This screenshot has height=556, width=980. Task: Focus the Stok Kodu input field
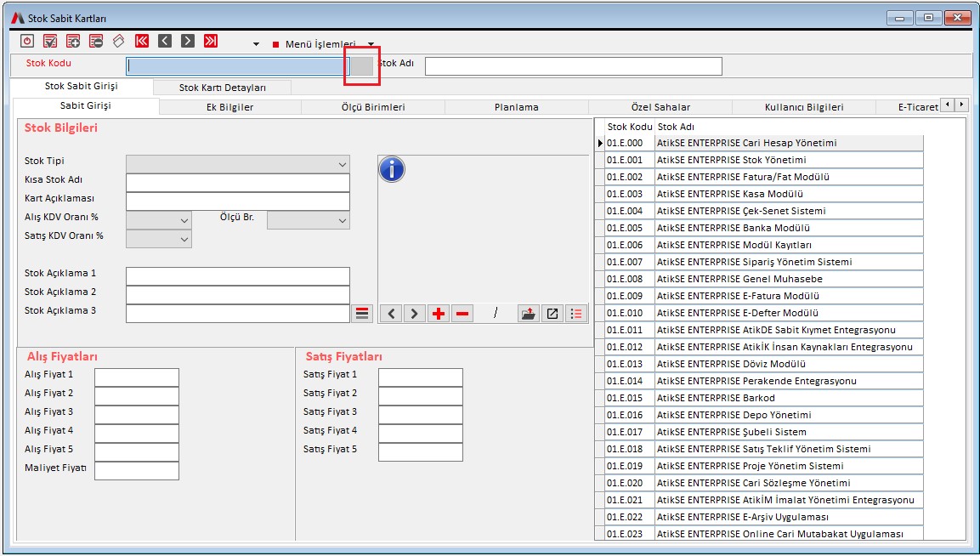pyautogui.click(x=238, y=66)
